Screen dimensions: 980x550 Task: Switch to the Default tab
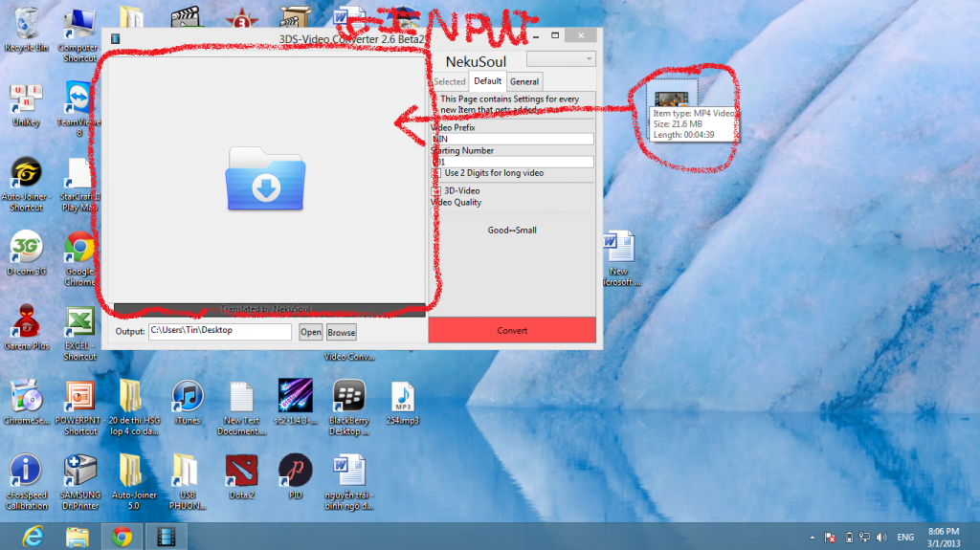point(487,81)
